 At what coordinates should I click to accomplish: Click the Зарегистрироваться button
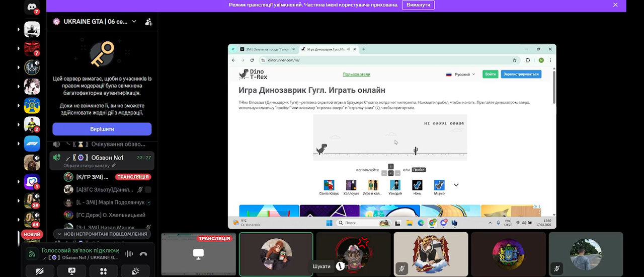(521, 74)
